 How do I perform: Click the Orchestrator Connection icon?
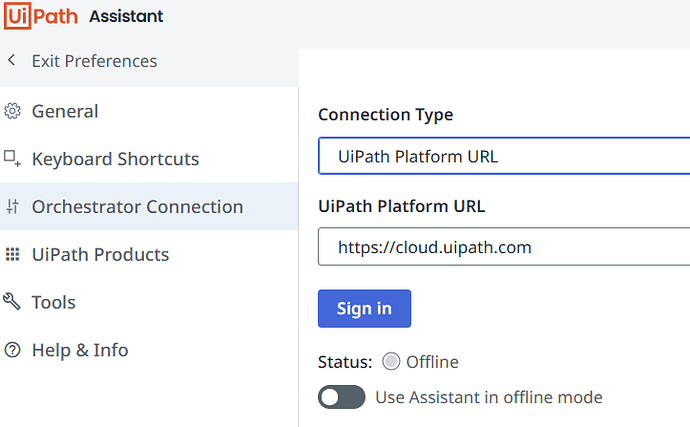pos(13,207)
